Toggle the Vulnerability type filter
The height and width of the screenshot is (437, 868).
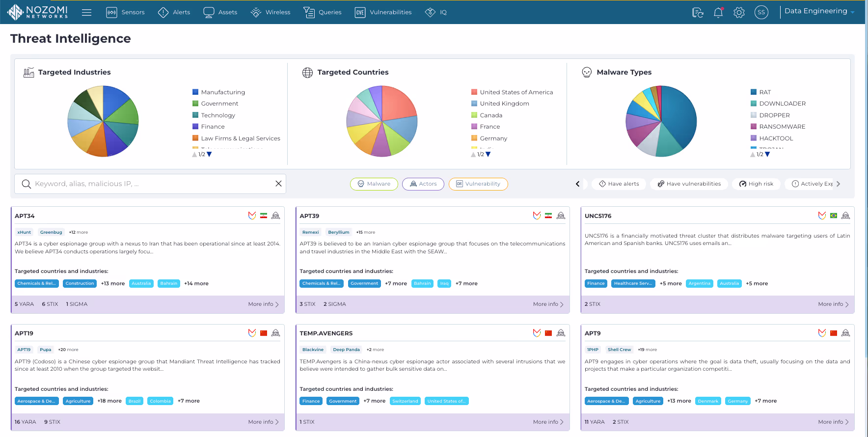tap(478, 184)
